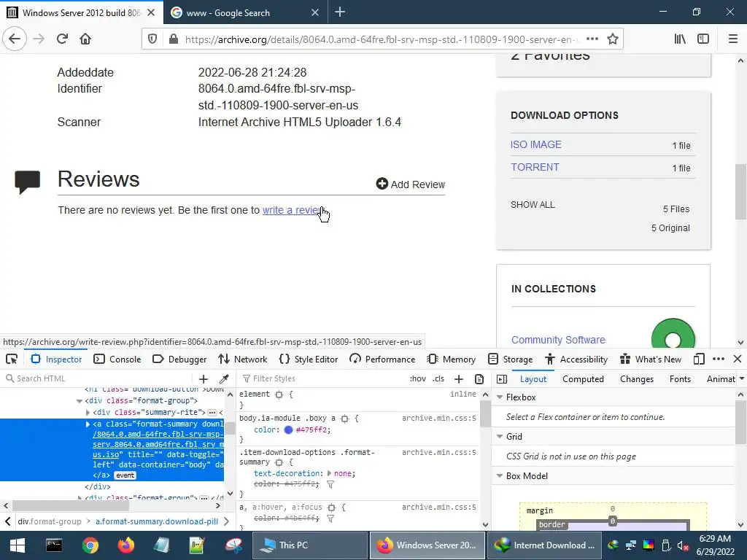This screenshot has width=747, height=560.
Task: Toggle Firefox sidebar icon
Action: click(703, 39)
